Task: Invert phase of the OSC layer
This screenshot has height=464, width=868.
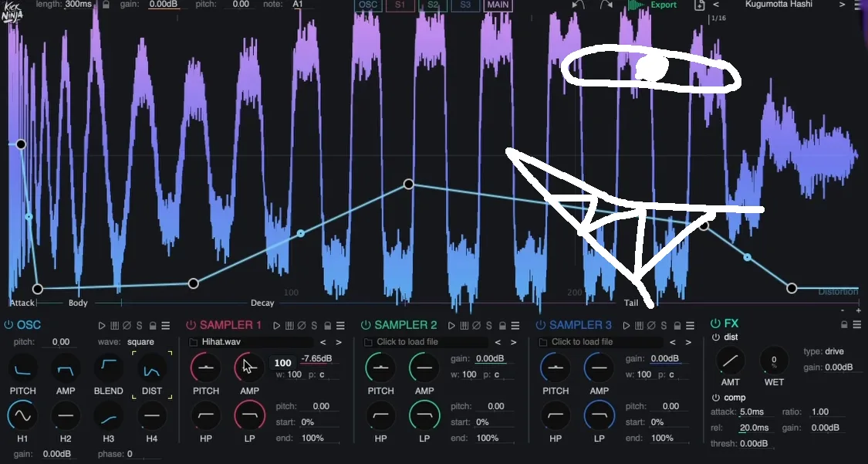Action: click(x=127, y=326)
